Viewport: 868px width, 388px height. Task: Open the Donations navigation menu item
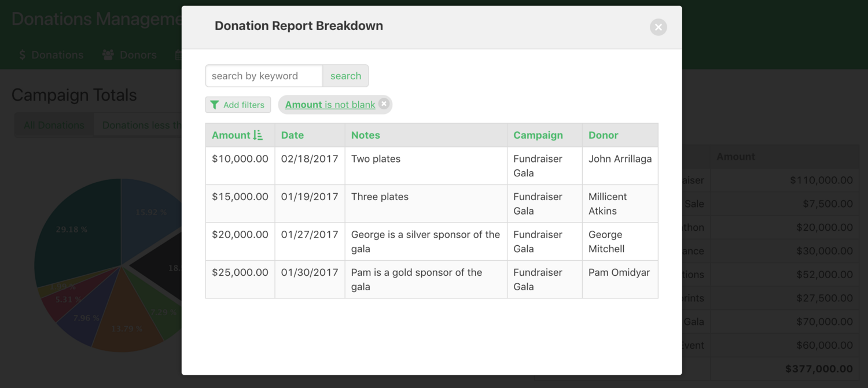[x=57, y=55]
